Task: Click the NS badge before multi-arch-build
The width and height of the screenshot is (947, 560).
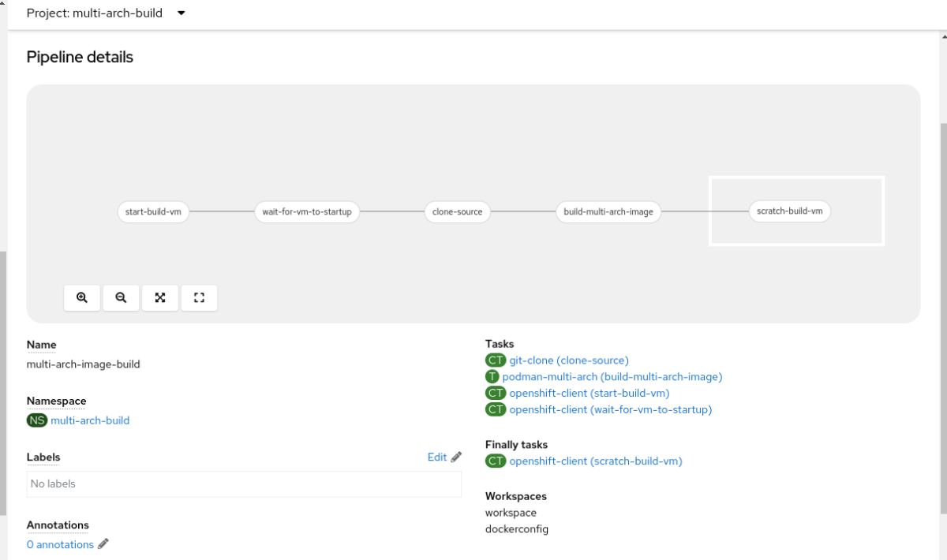Action: [36, 420]
